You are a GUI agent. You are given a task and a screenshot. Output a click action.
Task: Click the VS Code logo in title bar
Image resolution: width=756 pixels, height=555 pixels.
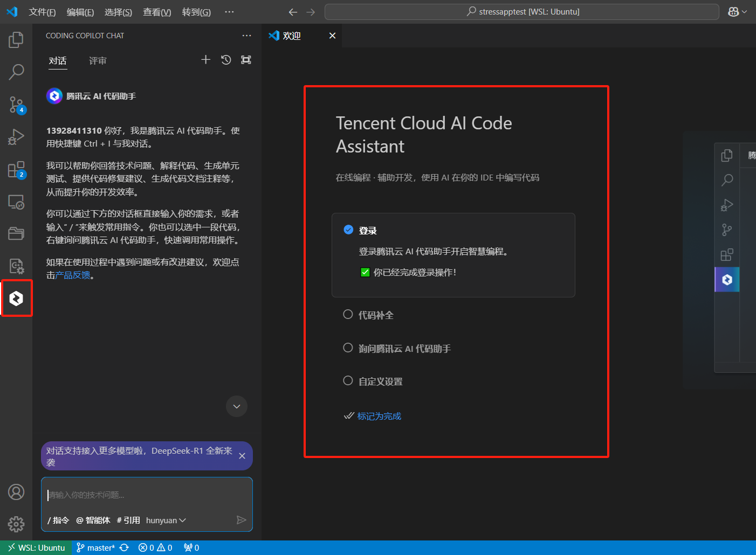12,12
